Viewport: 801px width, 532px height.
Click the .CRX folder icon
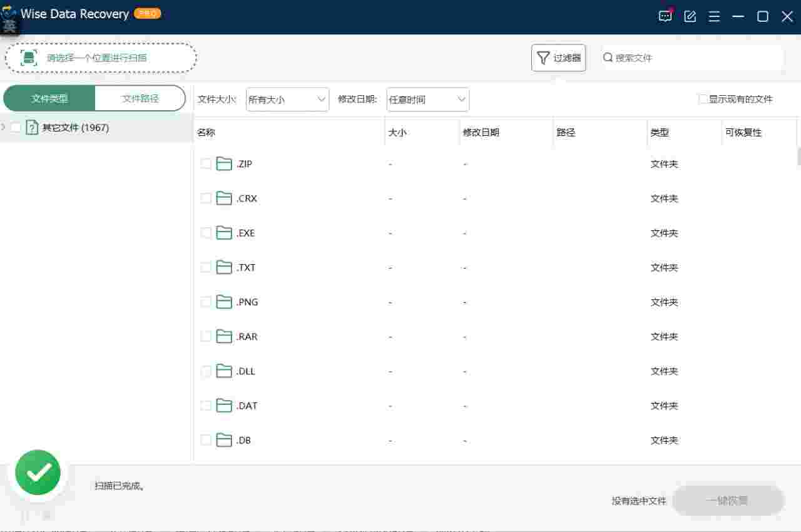[x=224, y=198]
